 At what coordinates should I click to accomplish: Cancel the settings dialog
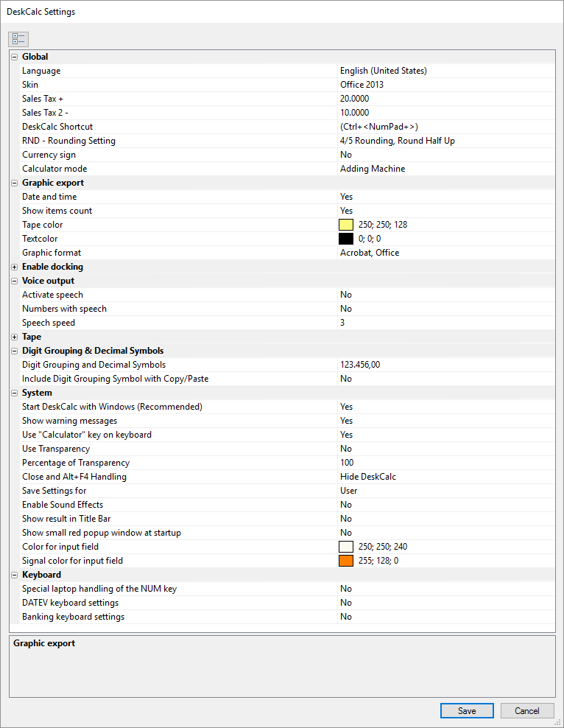pos(527,711)
